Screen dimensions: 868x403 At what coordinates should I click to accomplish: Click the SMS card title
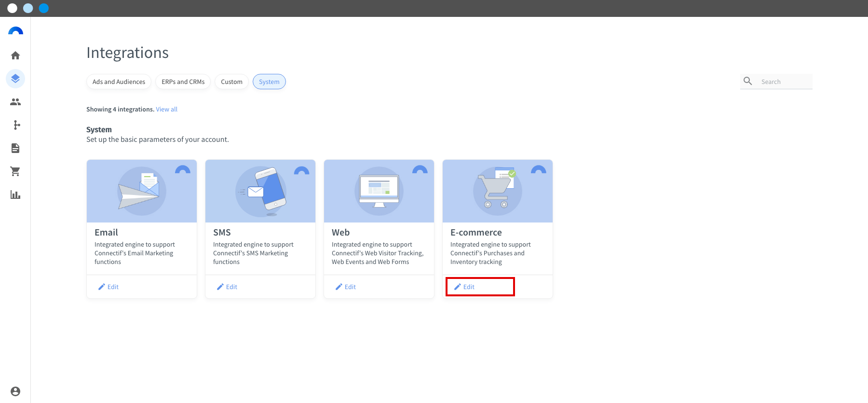pos(222,233)
